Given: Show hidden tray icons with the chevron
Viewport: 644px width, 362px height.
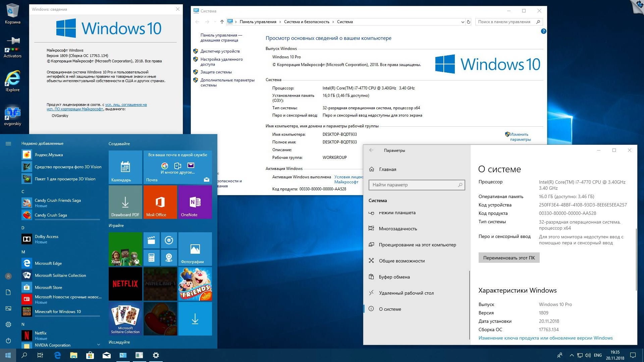Looking at the screenshot, I should 572,355.
